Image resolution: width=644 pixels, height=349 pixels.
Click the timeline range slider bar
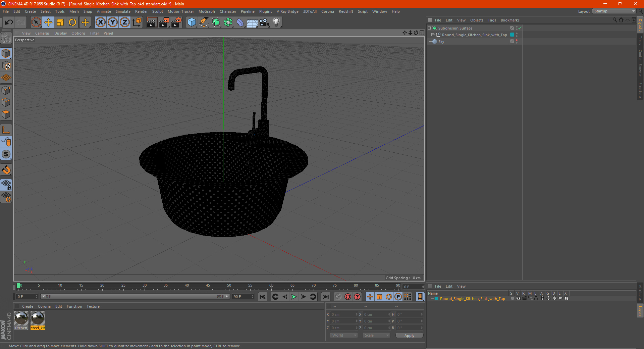(x=135, y=296)
